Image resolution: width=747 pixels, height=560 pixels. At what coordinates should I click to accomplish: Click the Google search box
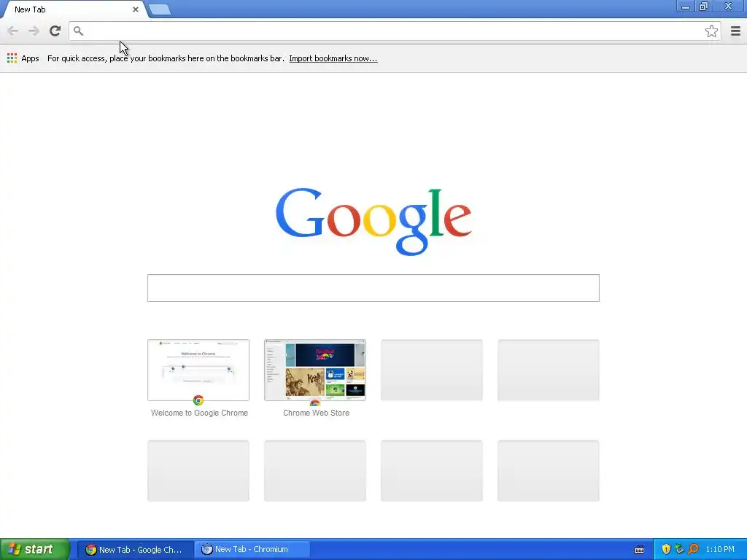tap(373, 287)
